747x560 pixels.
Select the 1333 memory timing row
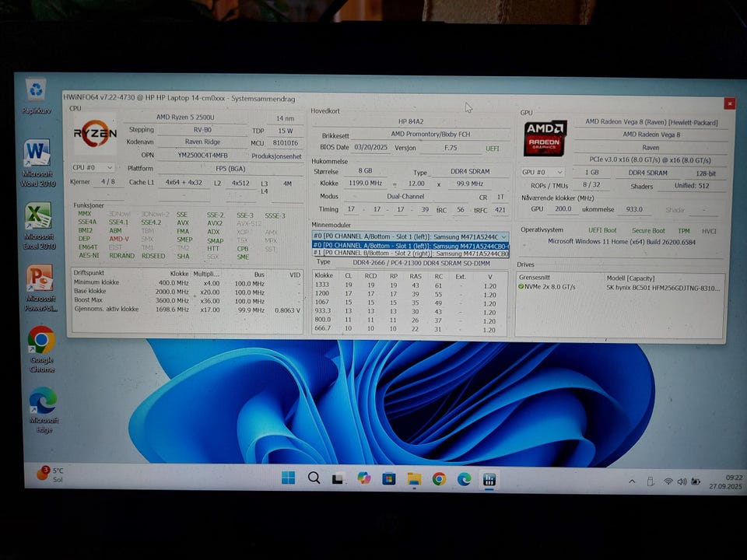[x=409, y=285]
